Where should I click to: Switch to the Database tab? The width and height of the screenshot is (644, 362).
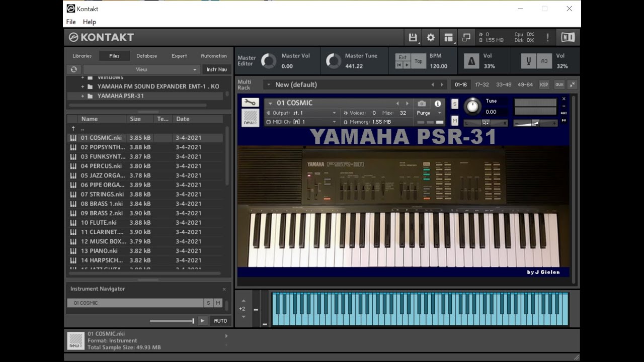tap(147, 56)
